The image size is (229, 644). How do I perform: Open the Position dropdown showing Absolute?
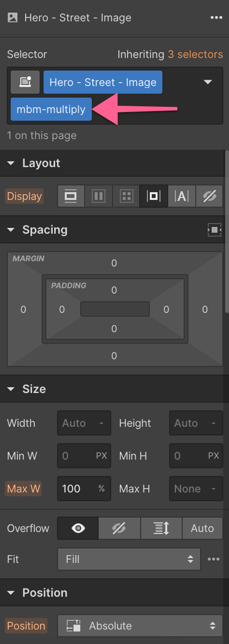pyautogui.click(x=140, y=625)
